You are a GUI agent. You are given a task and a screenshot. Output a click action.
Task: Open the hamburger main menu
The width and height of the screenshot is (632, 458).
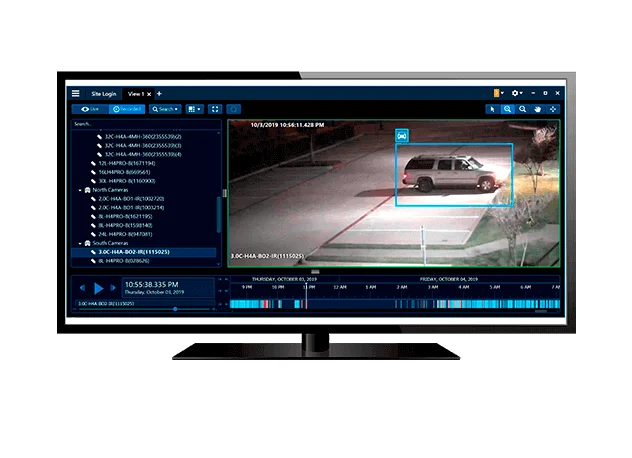coord(75,93)
